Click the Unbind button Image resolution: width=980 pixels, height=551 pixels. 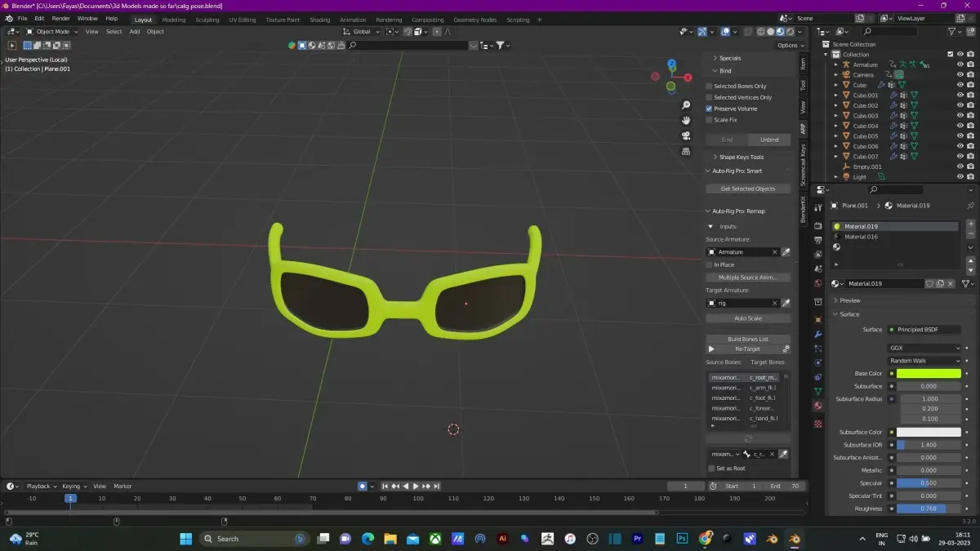tap(769, 140)
